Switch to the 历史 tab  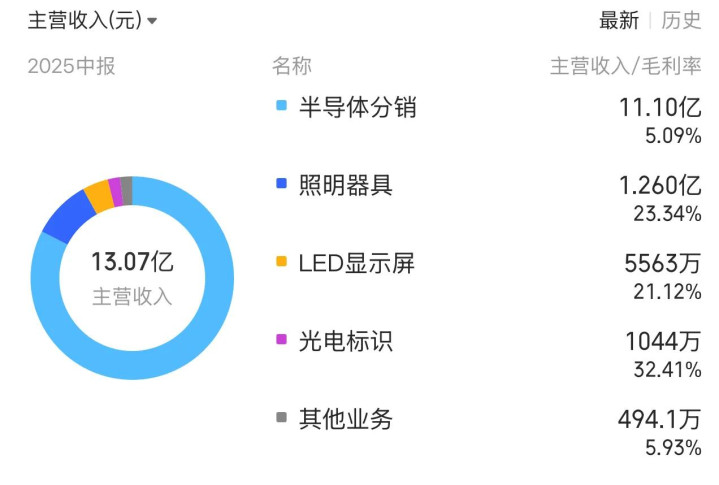681,20
